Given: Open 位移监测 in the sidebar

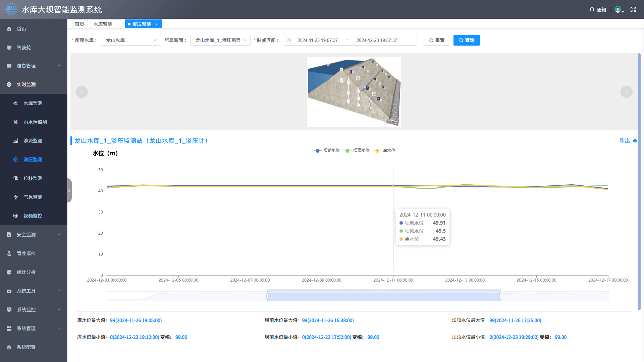Looking at the screenshot, I should coord(33,178).
